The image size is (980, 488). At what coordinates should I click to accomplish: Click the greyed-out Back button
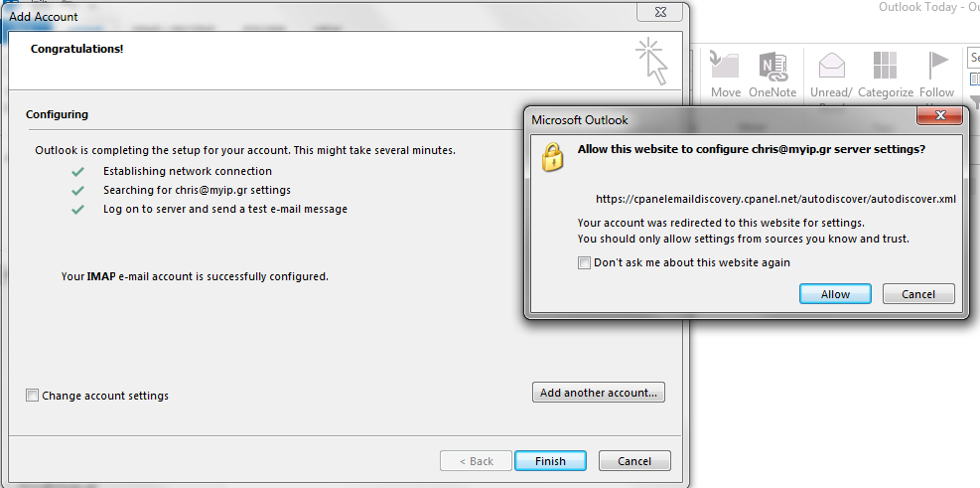pyautogui.click(x=476, y=461)
